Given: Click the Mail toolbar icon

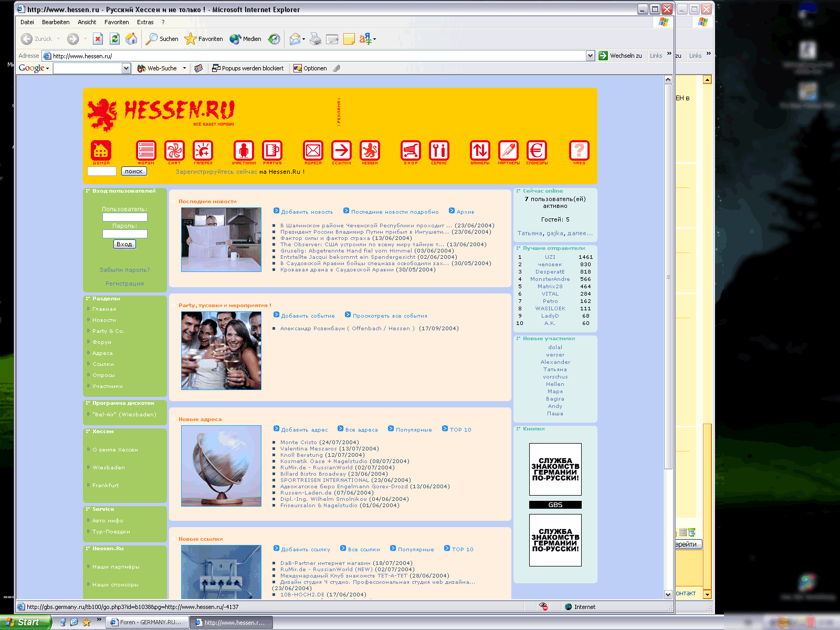Looking at the screenshot, I should [x=295, y=38].
